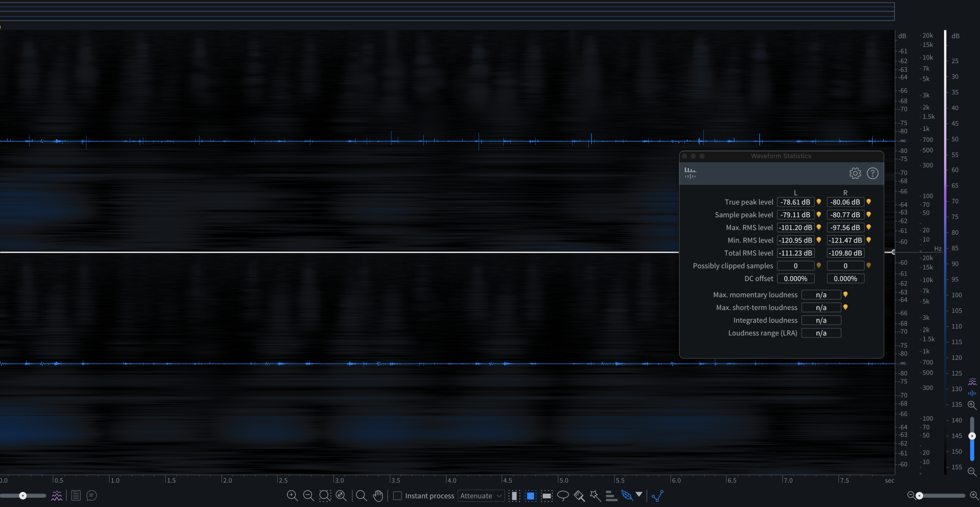Select the Brush selection tool

pos(579,496)
